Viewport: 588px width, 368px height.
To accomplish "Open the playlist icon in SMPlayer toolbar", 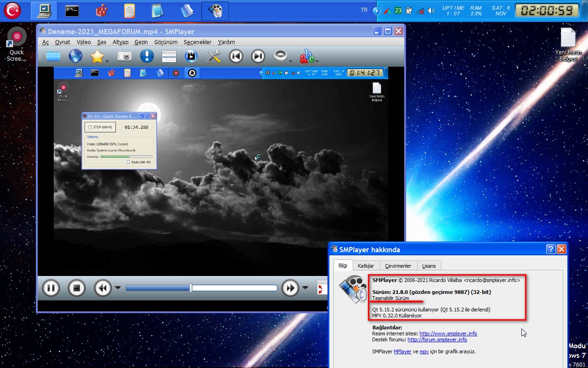I will click(x=169, y=57).
